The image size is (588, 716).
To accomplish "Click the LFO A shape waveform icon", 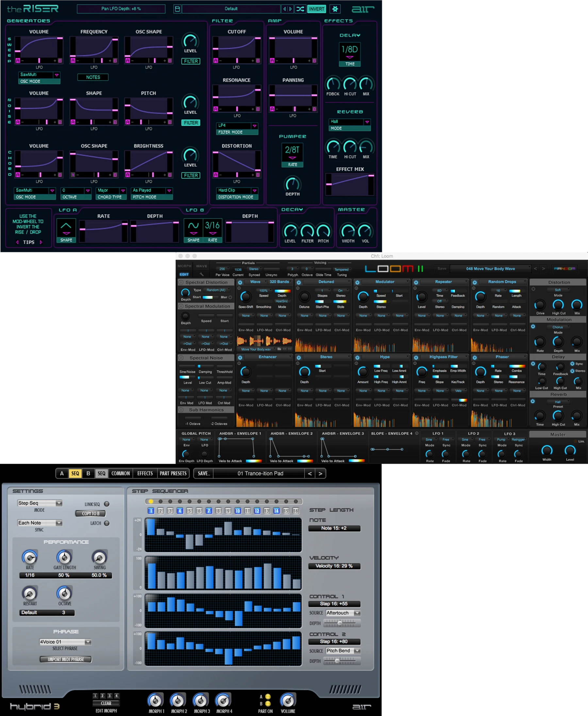I will point(66,227).
